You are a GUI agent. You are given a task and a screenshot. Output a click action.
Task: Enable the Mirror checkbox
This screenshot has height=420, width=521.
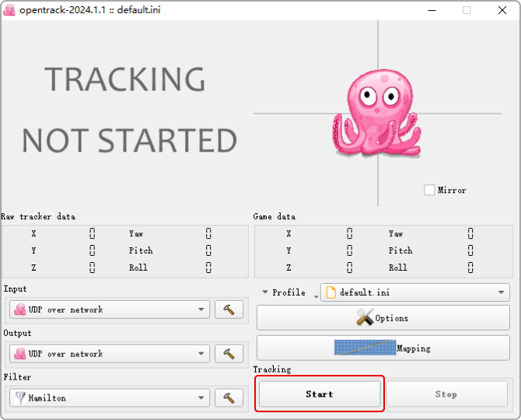tap(429, 190)
